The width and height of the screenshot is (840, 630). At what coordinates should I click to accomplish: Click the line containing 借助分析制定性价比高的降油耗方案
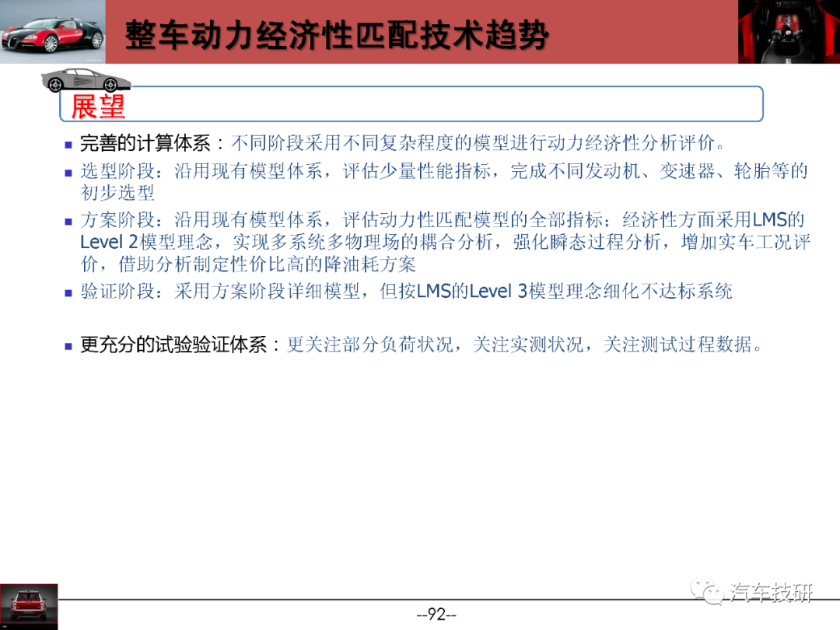coord(248,264)
